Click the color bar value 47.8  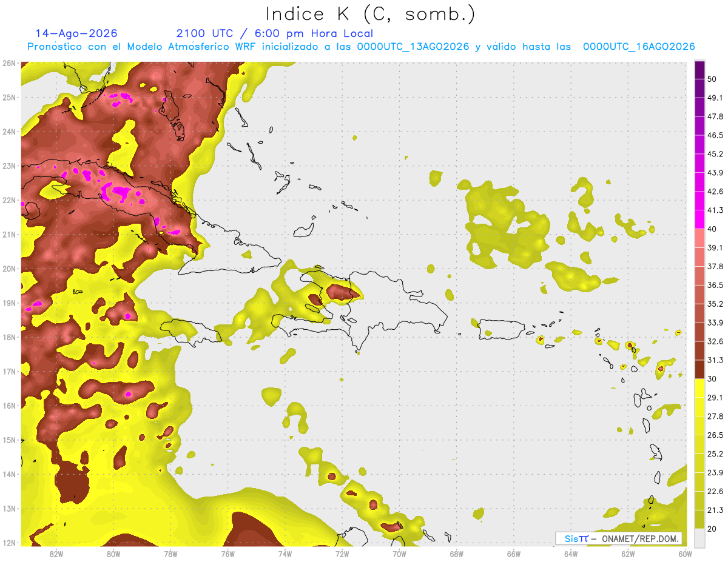click(x=715, y=116)
